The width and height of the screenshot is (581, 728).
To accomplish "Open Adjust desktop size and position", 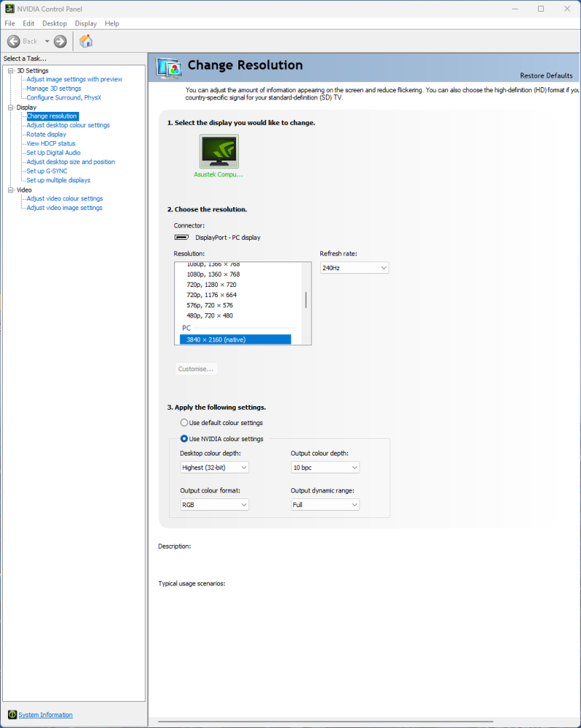I will [x=70, y=161].
